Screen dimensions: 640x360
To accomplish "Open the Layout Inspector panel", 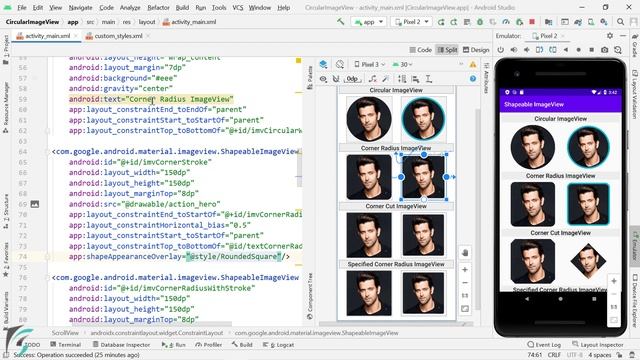I will (598, 344).
